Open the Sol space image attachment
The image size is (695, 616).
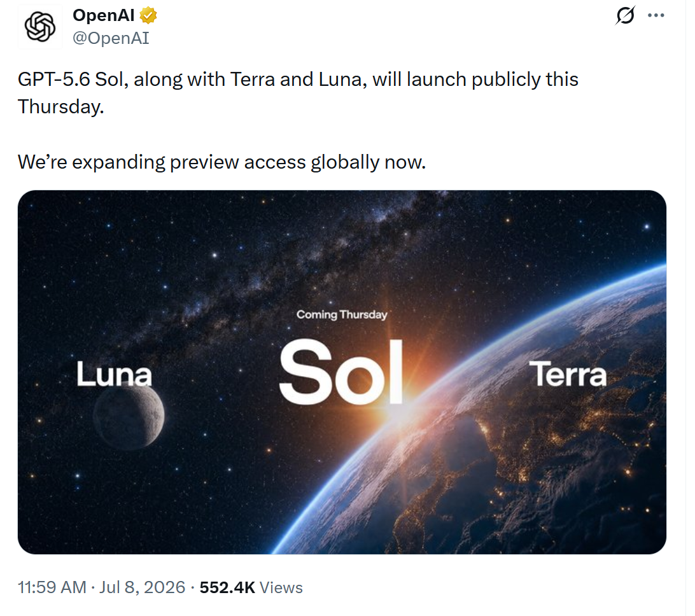click(x=342, y=372)
